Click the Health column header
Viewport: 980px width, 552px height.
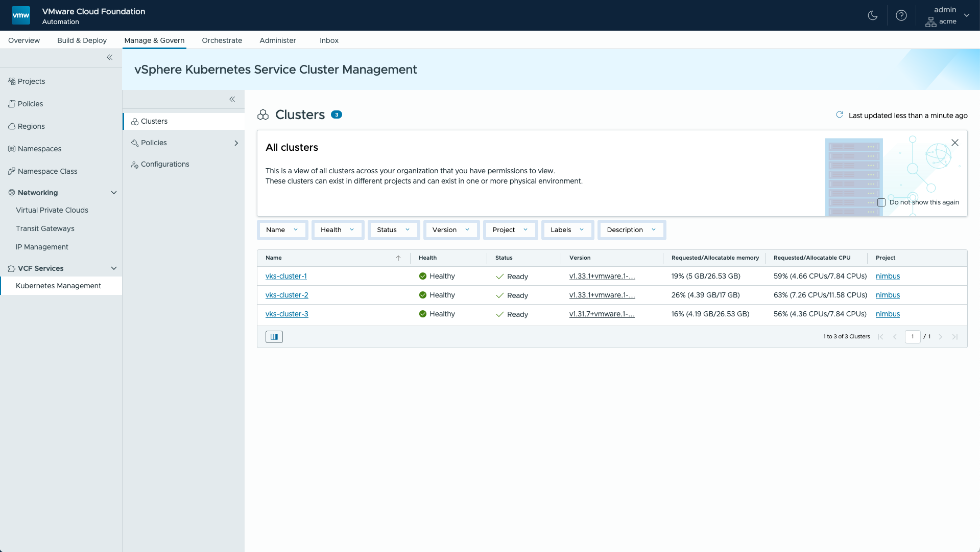click(428, 258)
